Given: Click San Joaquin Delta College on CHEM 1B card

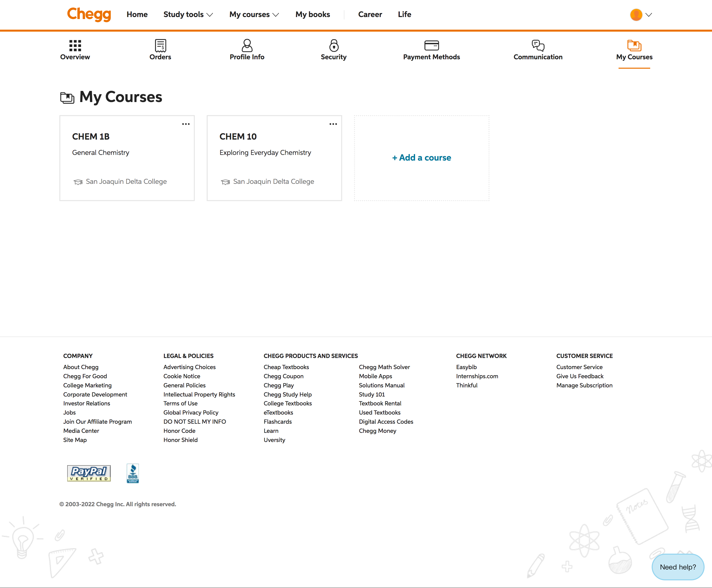Looking at the screenshot, I should tap(126, 182).
